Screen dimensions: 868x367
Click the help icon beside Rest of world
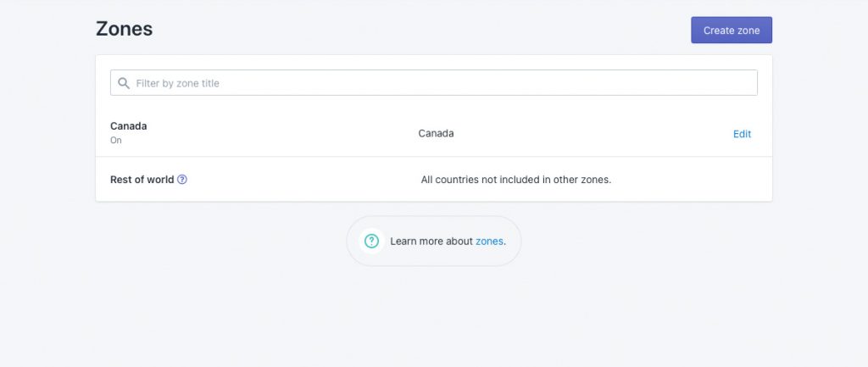(x=182, y=180)
